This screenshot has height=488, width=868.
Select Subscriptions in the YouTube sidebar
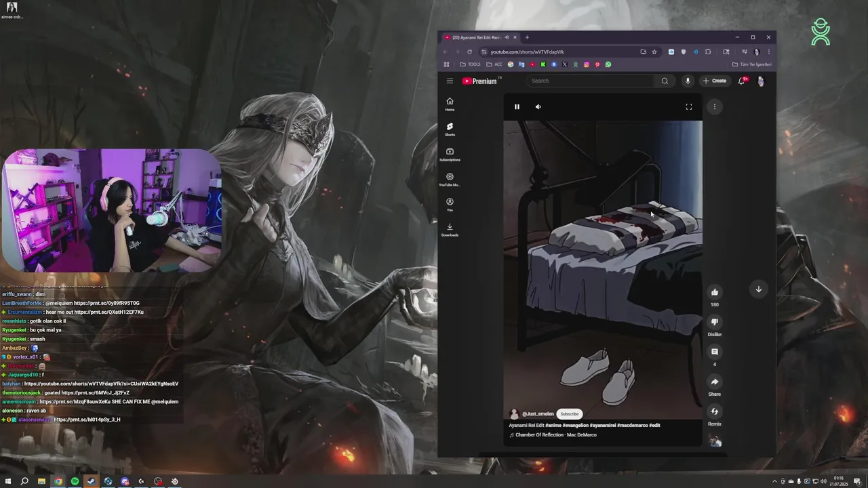[450, 155]
